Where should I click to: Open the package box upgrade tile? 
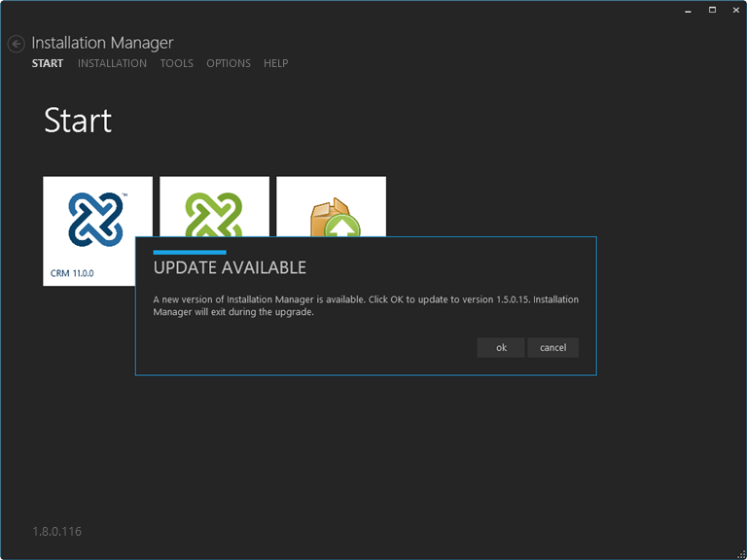[x=332, y=207]
